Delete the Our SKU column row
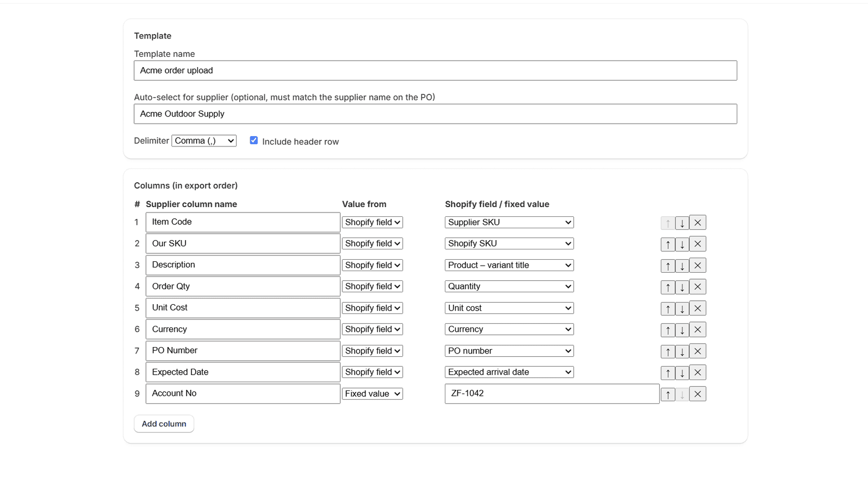This screenshot has height=488, width=868. tap(698, 244)
